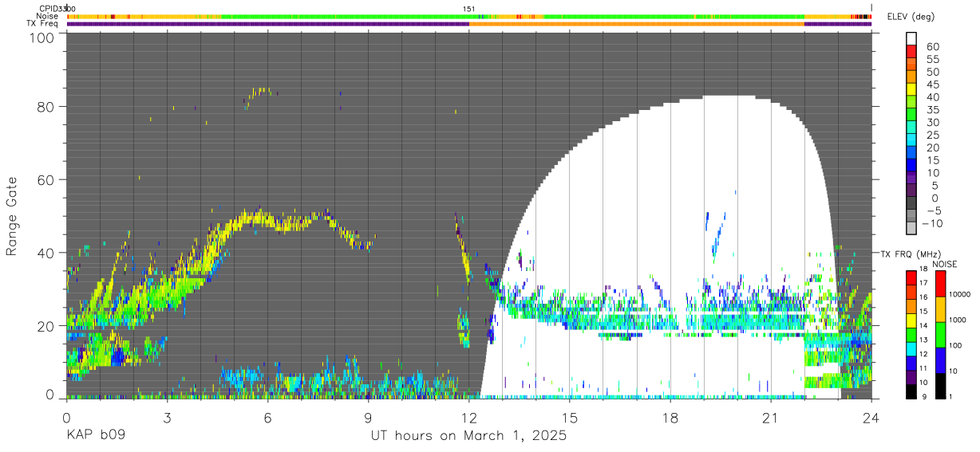Click the 6 tick label on the UT hours axis

tap(267, 417)
